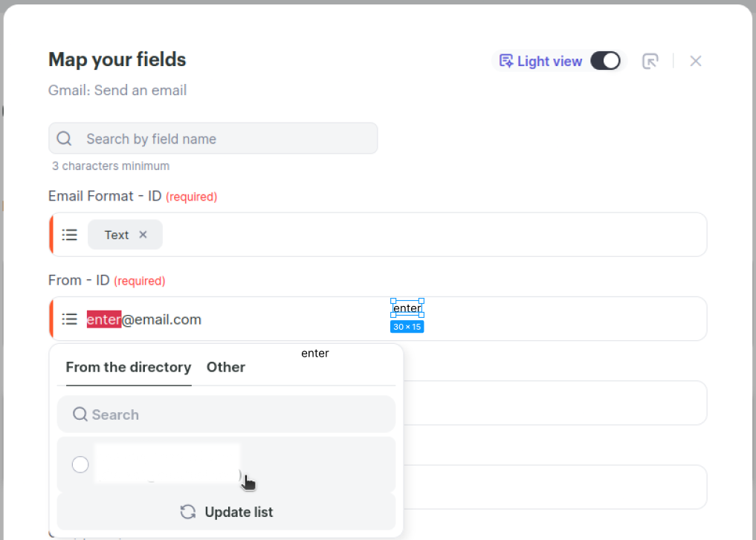This screenshot has width=756, height=540.
Task: Open the Other tab
Action: click(x=226, y=367)
